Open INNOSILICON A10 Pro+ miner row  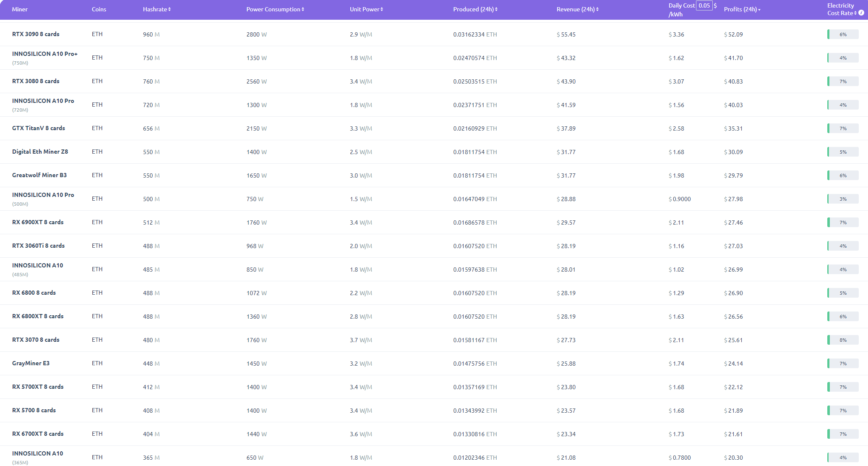pos(44,54)
